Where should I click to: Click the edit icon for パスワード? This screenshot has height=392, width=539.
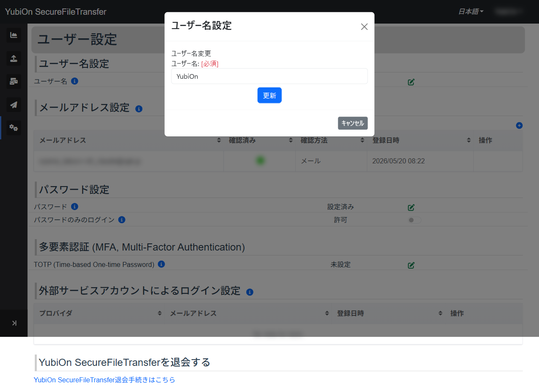411,208
